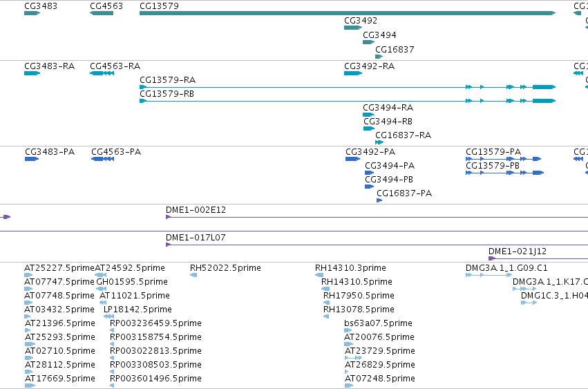Click the DME1-021J12 clone label

[x=517, y=252]
